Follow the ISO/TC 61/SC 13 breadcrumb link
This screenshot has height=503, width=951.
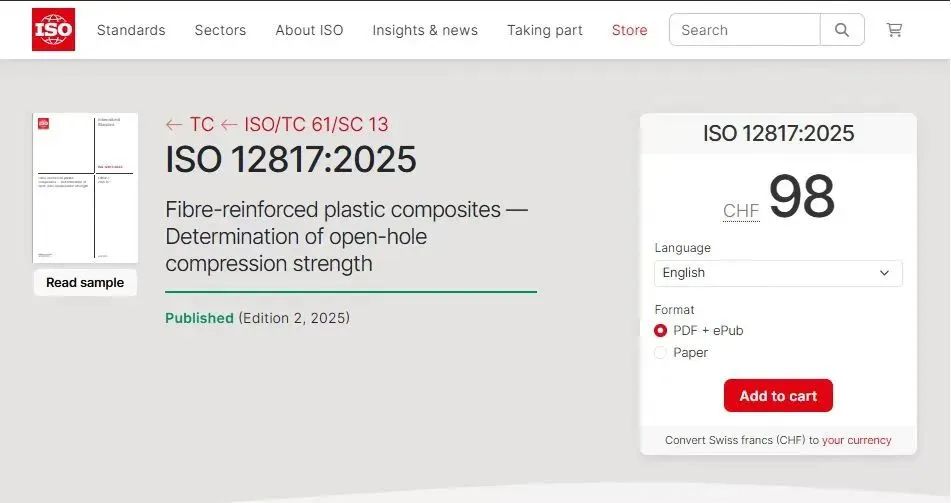(x=316, y=125)
